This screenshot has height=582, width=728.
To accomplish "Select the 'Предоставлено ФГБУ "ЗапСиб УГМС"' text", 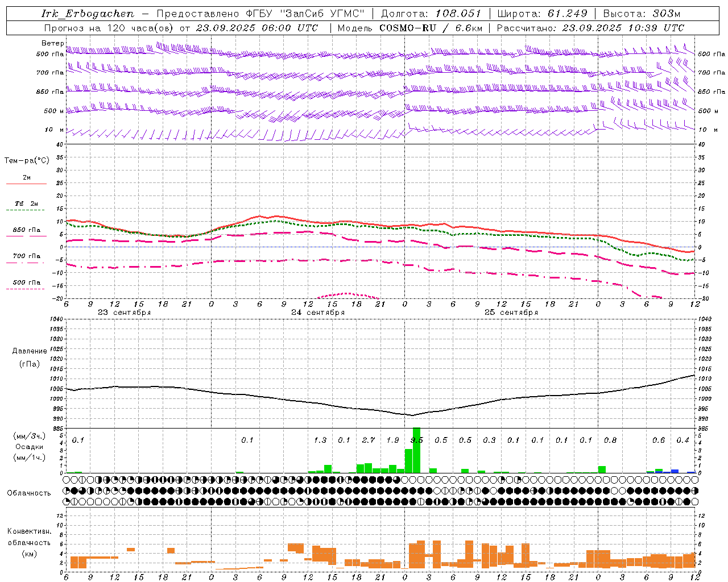I will pyautogui.click(x=260, y=14).
